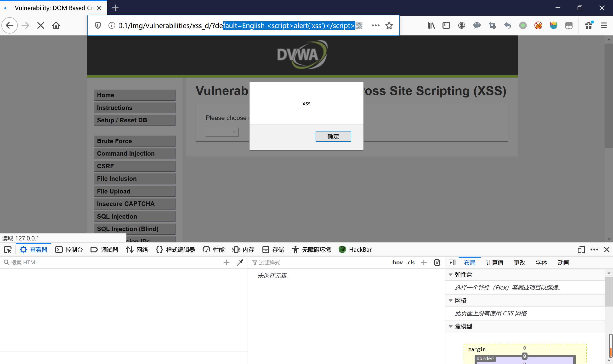This screenshot has height=364, width=613.
Task: Open DevTools three-dot options menu
Action: (594, 250)
